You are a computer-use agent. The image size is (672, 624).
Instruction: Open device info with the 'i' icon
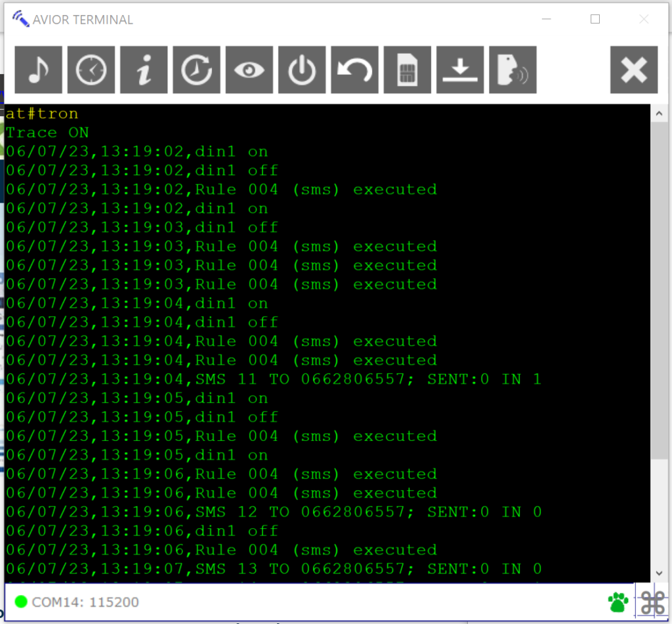point(144,70)
